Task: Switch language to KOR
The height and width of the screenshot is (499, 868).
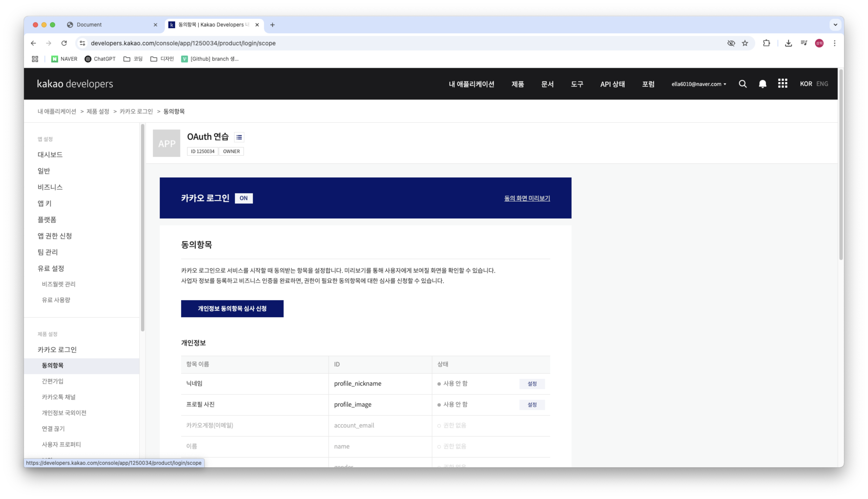Action: coord(806,84)
